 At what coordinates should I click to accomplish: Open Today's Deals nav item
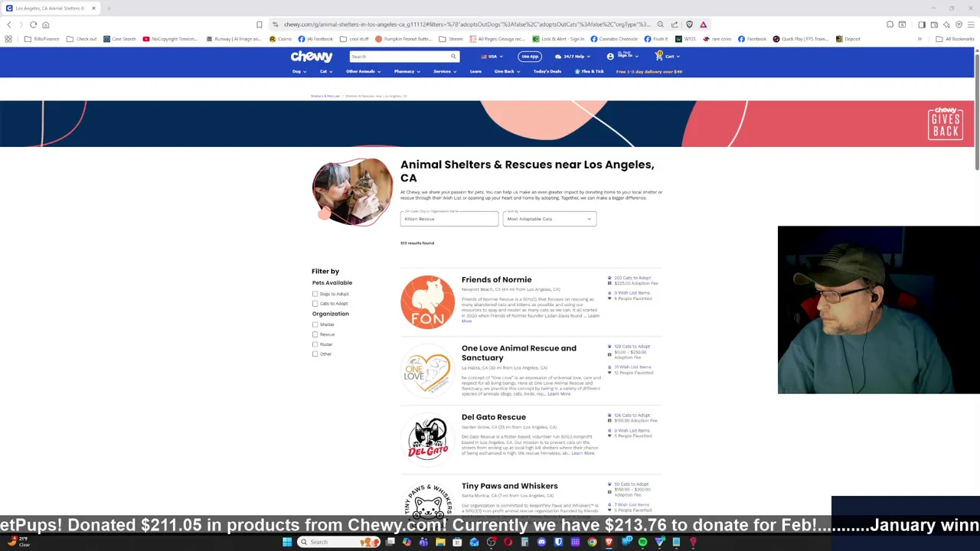[x=547, y=71]
